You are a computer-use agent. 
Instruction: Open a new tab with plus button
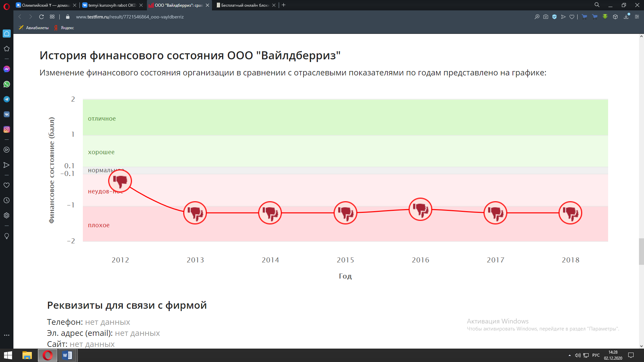click(284, 5)
